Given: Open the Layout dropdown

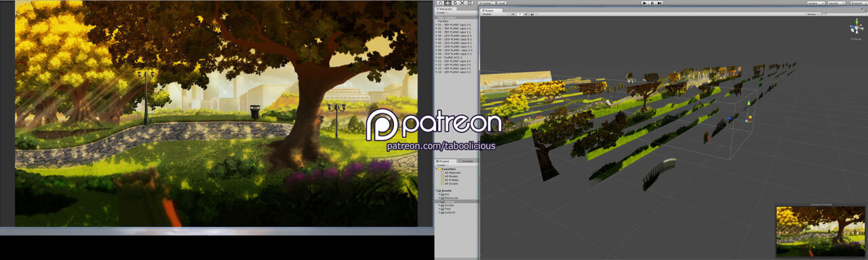Looking at the screenshot, I should click(836, 3).
